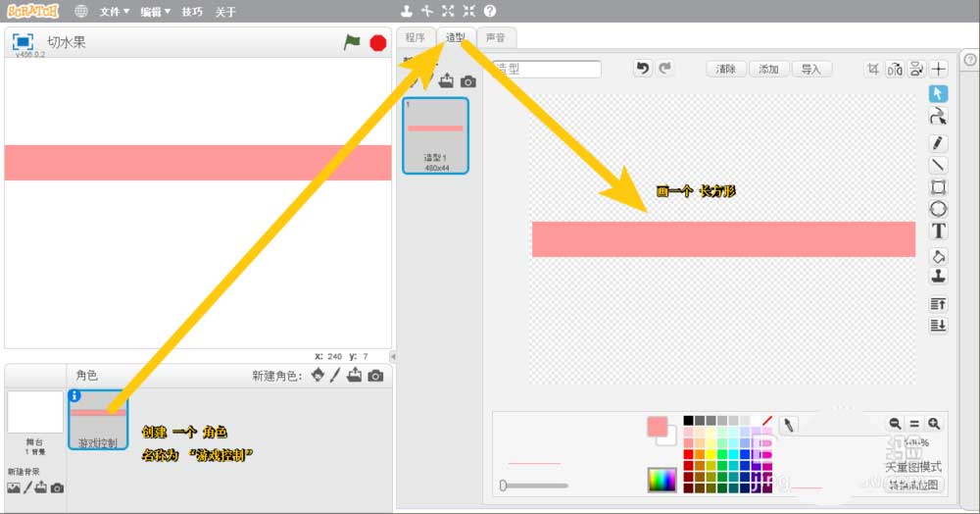Pick the eyedropper color picker tool
The height and width of the screenshot is (514, 980).
click(x=788, y=424)
